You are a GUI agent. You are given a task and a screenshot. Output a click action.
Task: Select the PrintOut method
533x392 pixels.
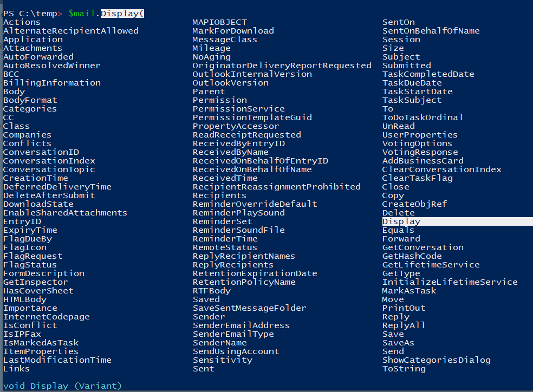pos(404,308)
